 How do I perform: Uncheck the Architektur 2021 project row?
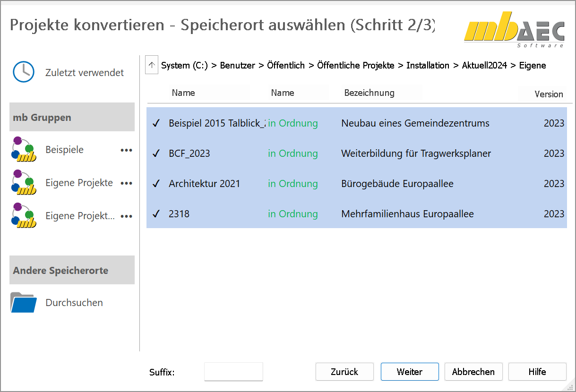pyautogui.click(x=156, y=184)
